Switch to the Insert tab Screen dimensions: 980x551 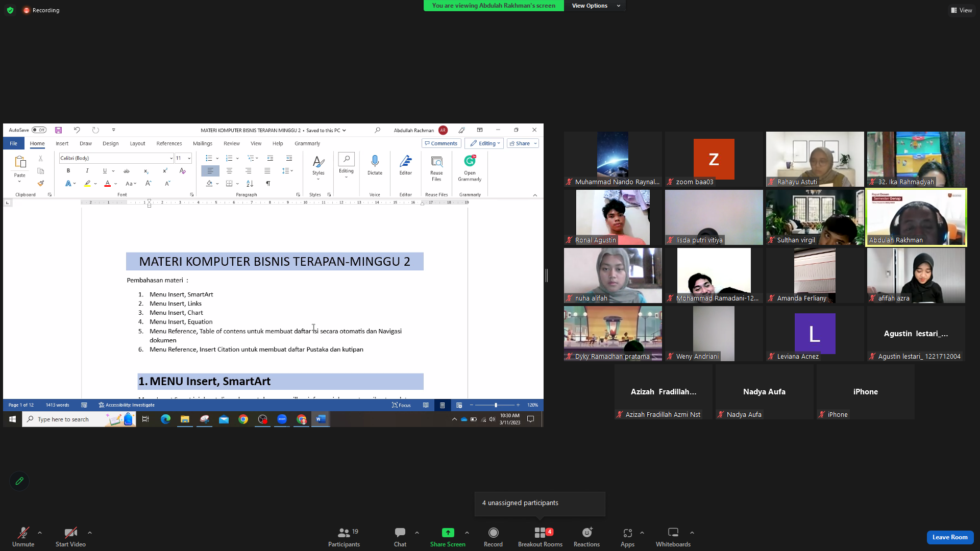pos(62,143)
